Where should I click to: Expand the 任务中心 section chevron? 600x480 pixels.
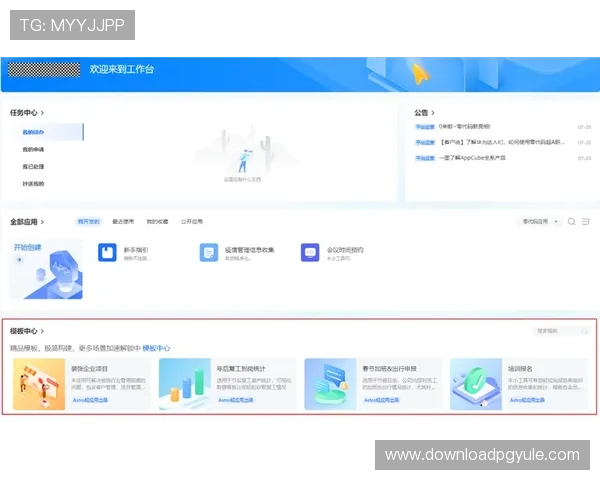[x=42, y=113]
